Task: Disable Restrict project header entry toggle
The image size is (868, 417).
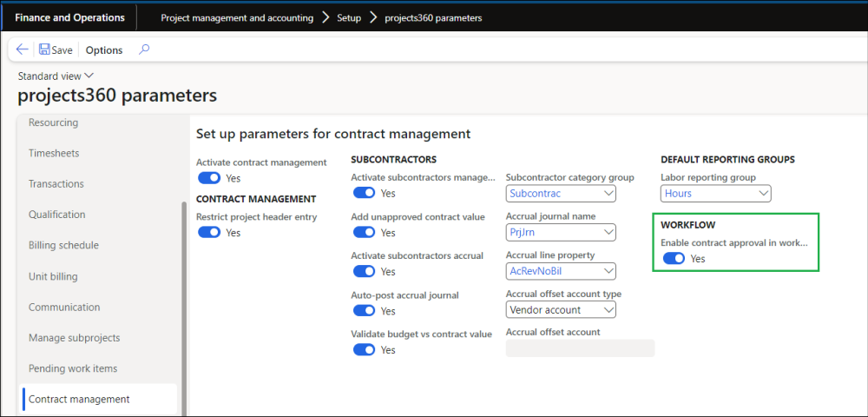Action: coord(209,232)
